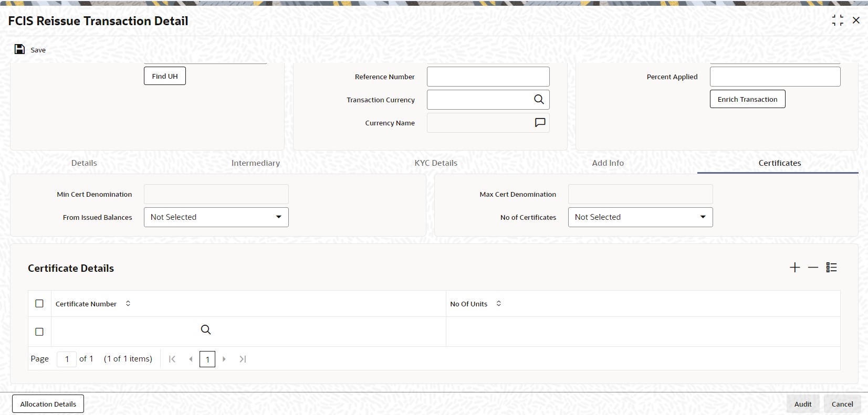
Task: Remove a row from Certificate Details
Action: coord(813,268)
